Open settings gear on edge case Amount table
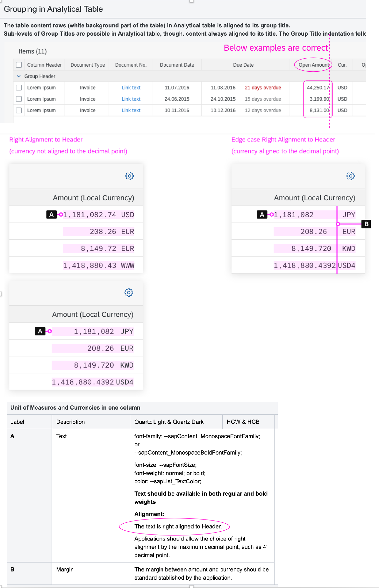Viewport: 379px width, 588px height. coord(350,176)
